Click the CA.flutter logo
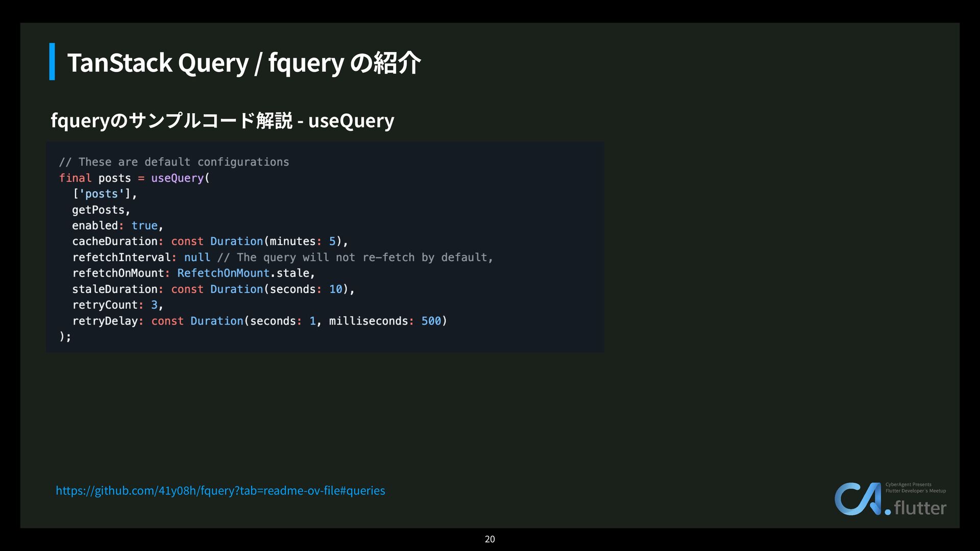Image resolution: width=980 pixels, height=551 pixels. pos(890,499)
